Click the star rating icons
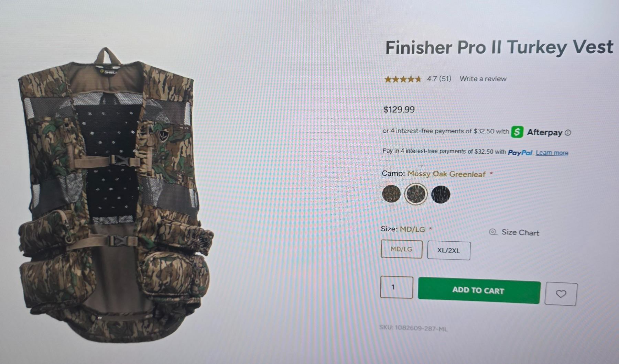Screen dimensions: 619x364 click(403, 79)
